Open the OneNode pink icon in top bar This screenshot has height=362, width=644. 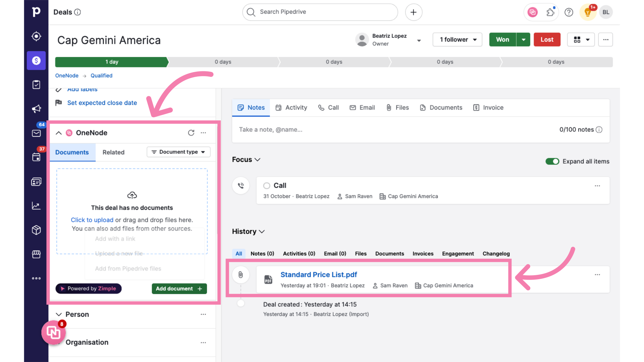point(532,12)
